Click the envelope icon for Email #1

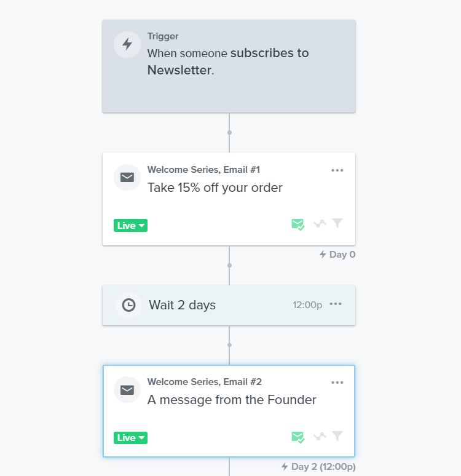(127, 177)
